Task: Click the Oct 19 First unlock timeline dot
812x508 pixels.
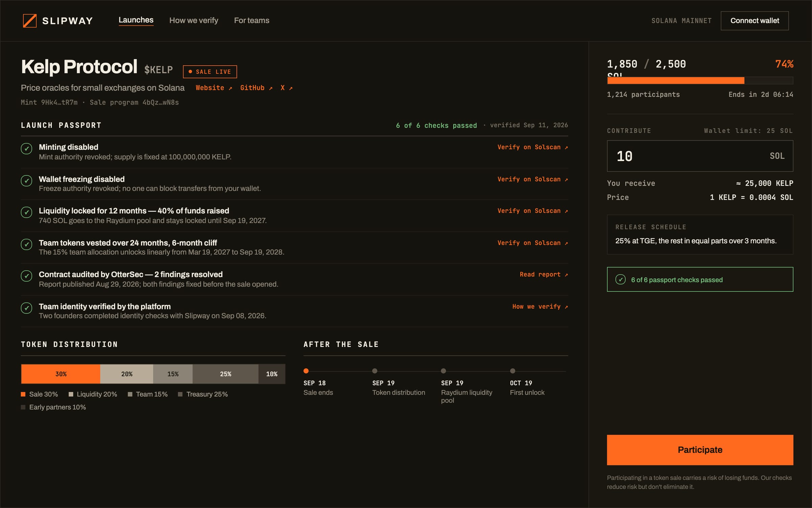Action: 513,371
